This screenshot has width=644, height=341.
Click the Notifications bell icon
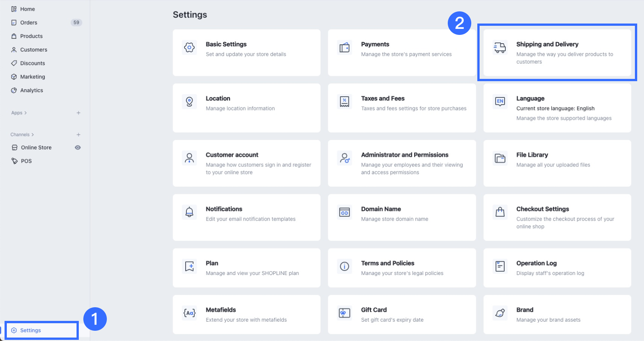(189, 212)
